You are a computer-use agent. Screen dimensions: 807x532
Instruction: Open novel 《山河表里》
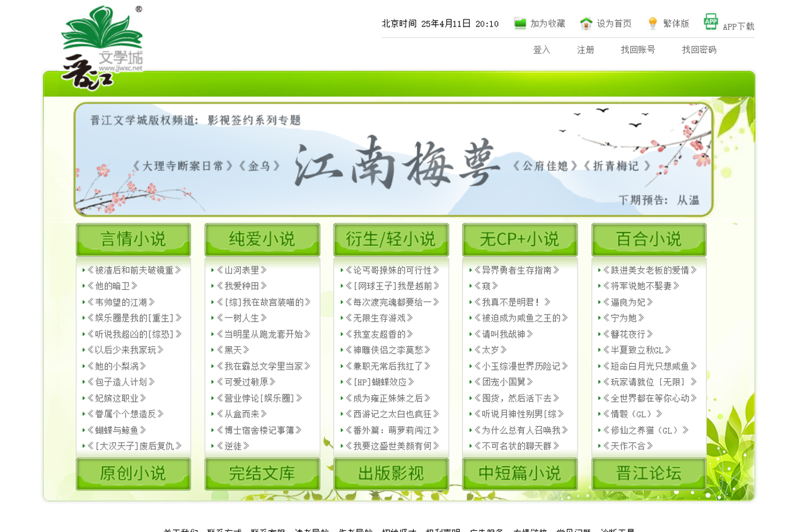[241, 270]
